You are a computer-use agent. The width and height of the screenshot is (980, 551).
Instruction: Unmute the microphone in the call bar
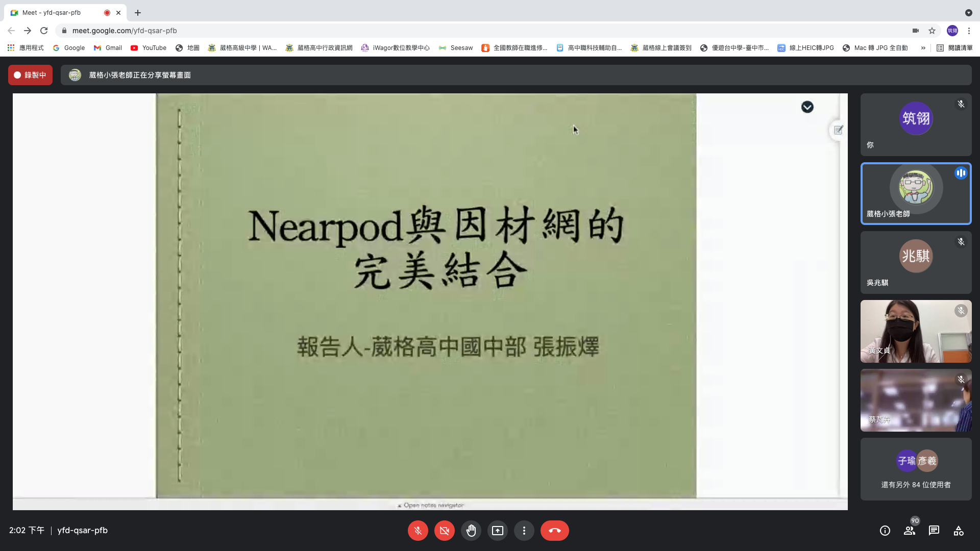click(x=418, y=531)
